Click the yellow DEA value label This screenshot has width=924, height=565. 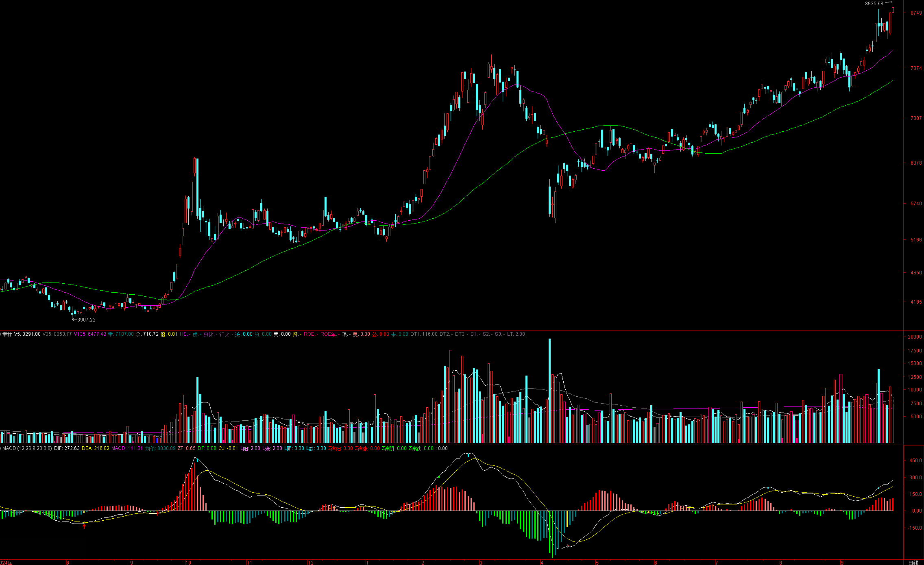pos(96,448)
